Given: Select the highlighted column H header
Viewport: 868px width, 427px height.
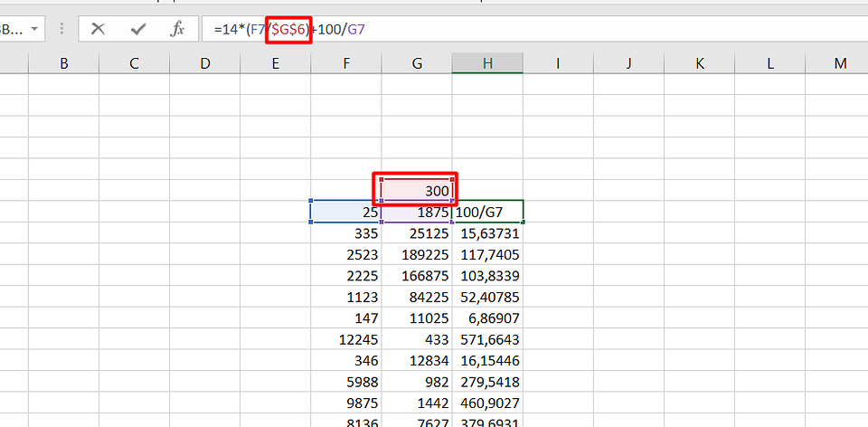Looking at the screenshot, I should [x=487, y=62].
